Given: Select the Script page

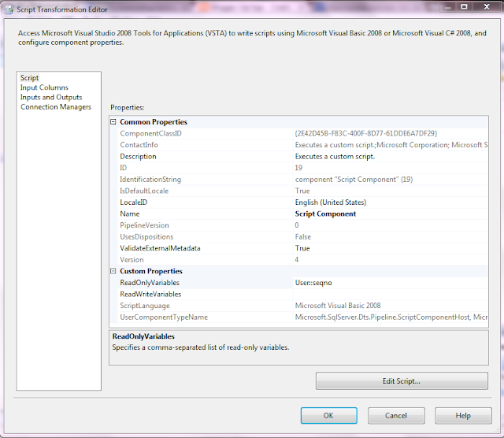Looking at the screenshot, I should (x=30, y=78).
